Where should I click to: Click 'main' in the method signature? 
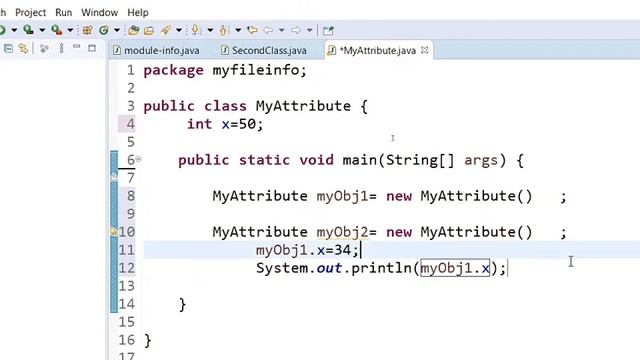point(360,160)
